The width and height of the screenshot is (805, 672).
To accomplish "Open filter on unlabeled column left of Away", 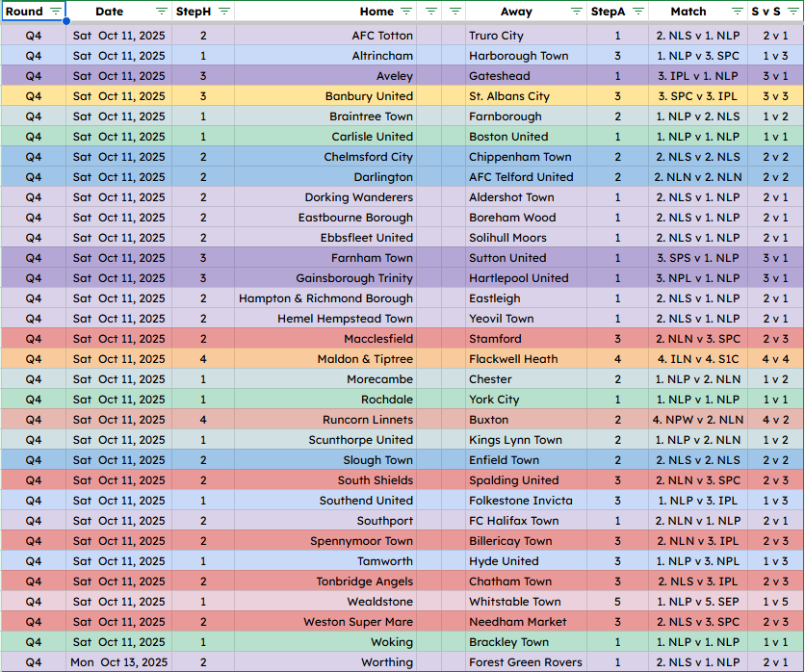I will tap(455, 12).
